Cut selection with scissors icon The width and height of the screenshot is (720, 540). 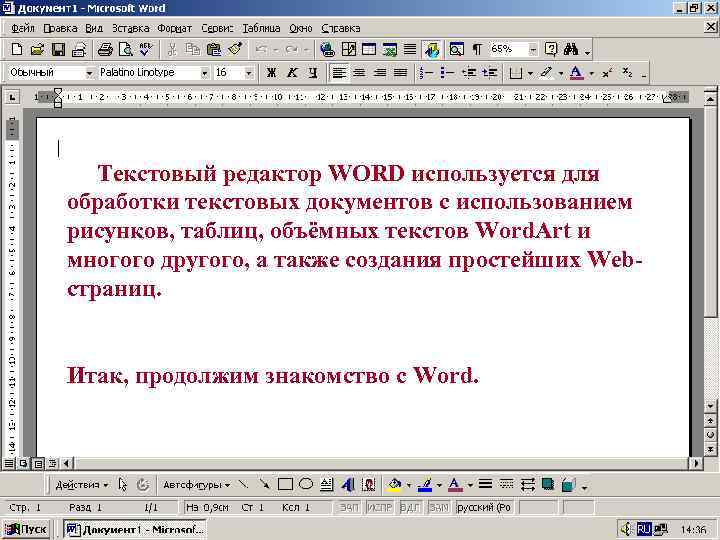(x=172, y=49)
